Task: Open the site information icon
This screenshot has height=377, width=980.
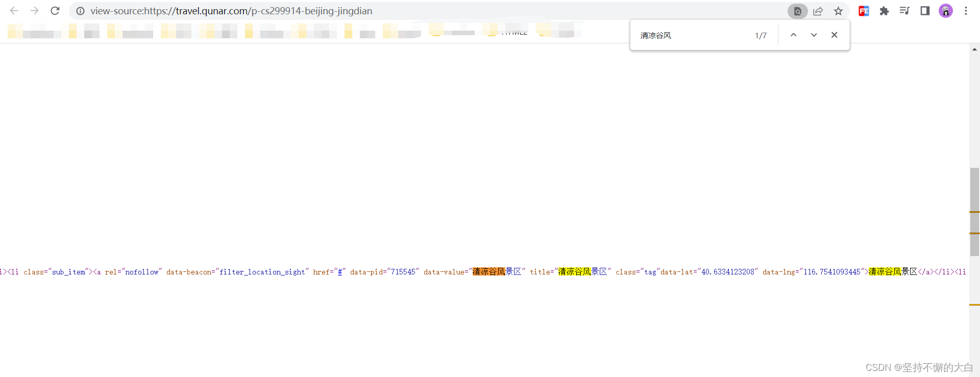Action: 80,11
